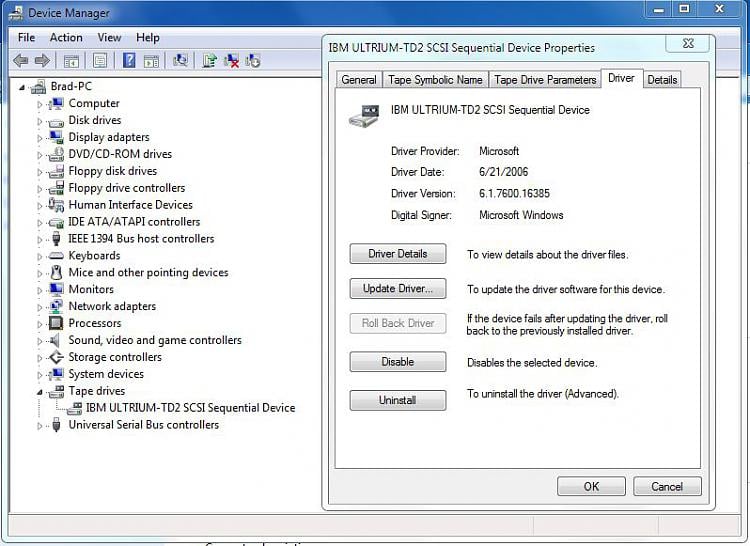750x546 pixels.
Task: Click the Uninstall button
Action: 398,400
